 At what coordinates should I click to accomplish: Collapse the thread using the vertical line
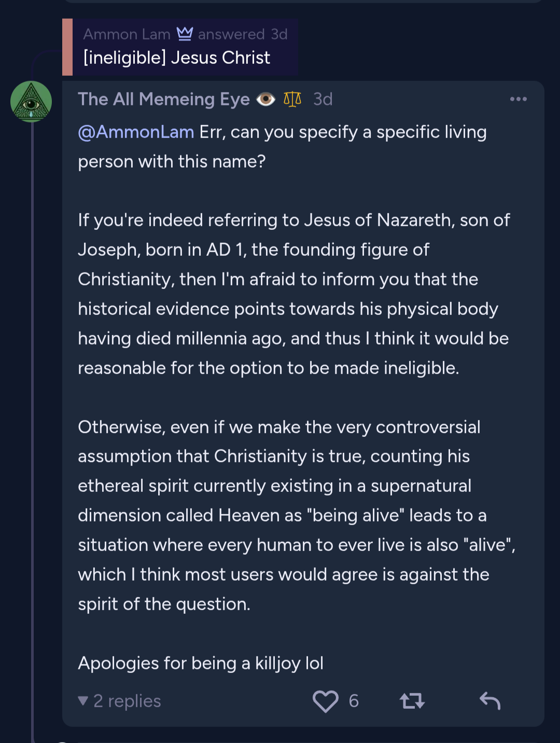(32, 415)
